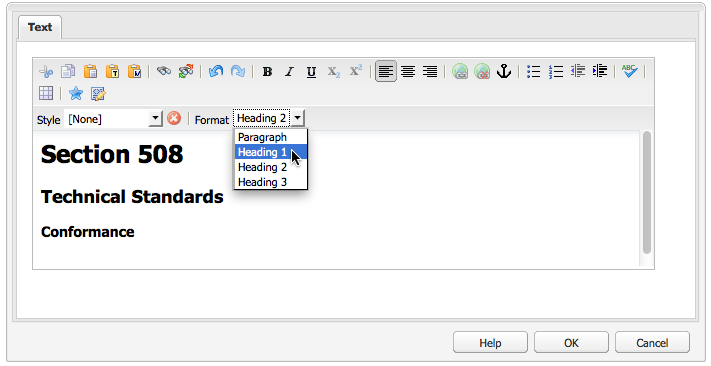The image size is (711, 366).
Task: Click the Undo arrow icon
Action: 216,71
